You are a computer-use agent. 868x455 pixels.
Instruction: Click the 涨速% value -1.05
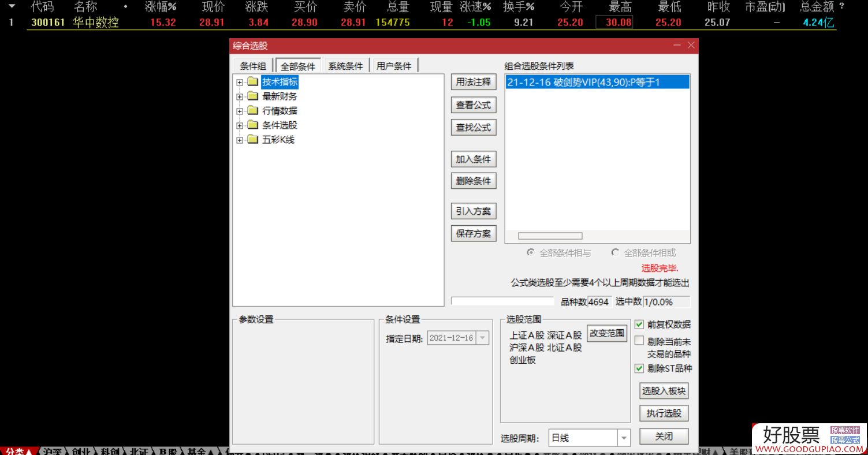click(x=479, y=23)
